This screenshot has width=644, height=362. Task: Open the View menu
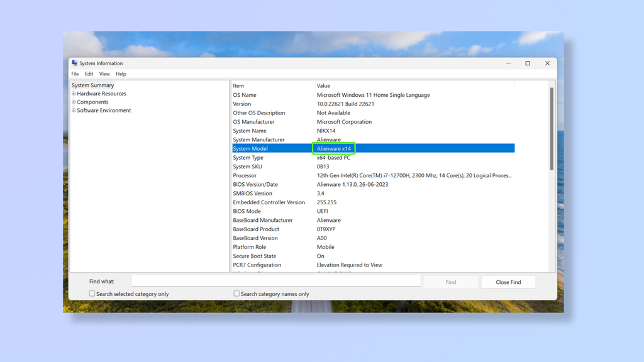[x=104, y=74]
